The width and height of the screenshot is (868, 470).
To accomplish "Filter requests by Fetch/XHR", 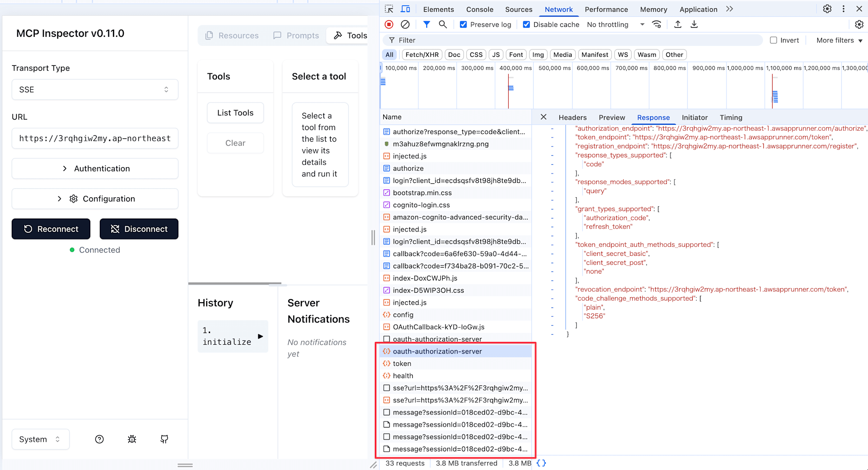I will (422, 55).
